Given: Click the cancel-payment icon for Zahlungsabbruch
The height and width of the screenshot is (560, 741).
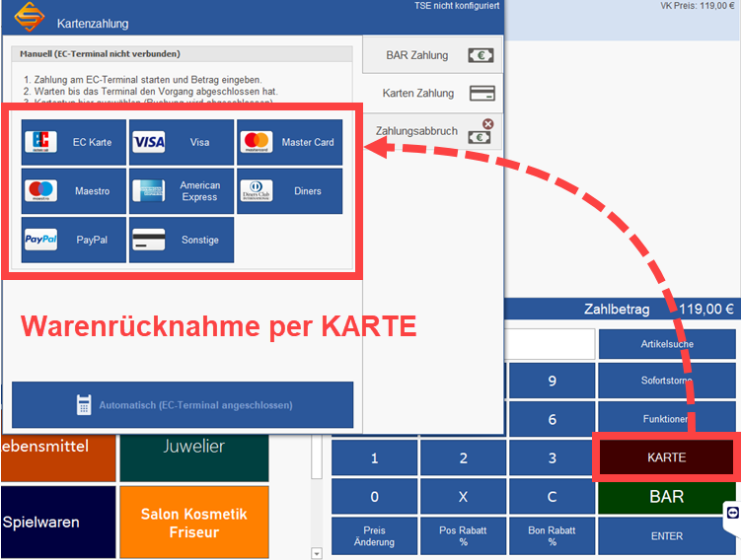Looking at the screenshot, I should tap(482, 131).
